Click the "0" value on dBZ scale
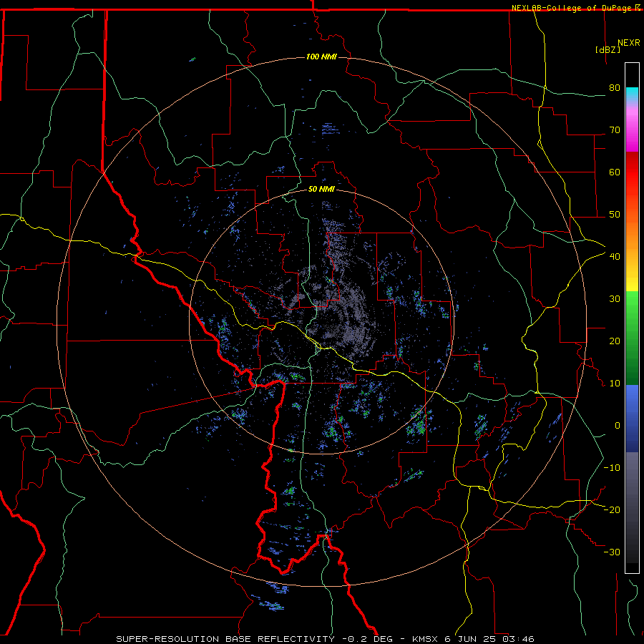The width and height of the screenshot is (644, 644). pyautogui.click(x=618, y=426)
